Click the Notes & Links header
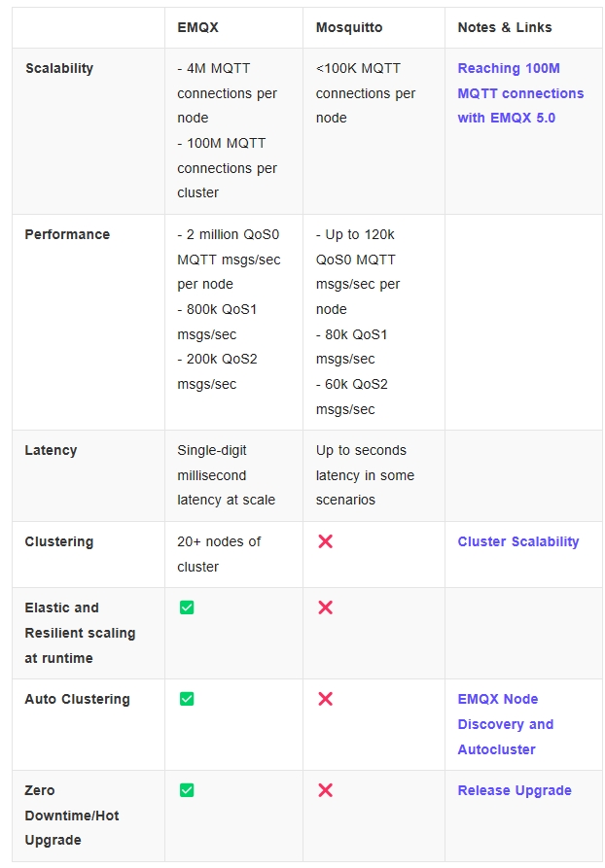This screenshot has width=605, height=868. pos(504,27)
